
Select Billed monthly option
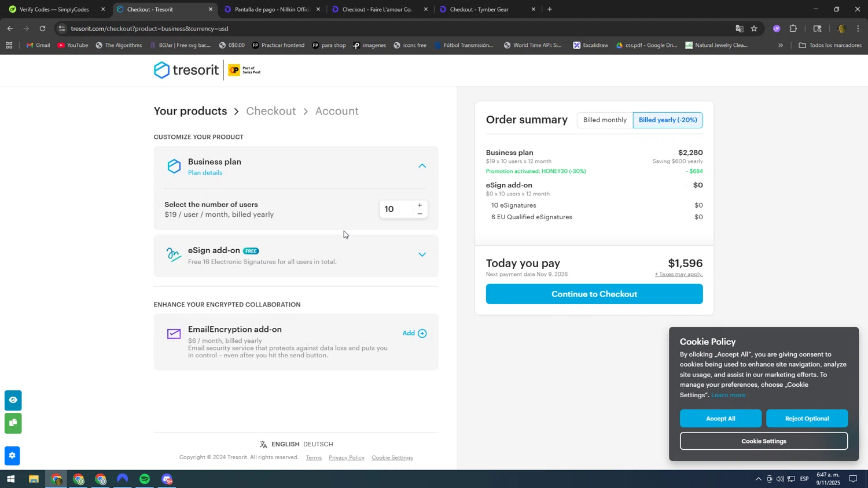[x=605, y=120]
